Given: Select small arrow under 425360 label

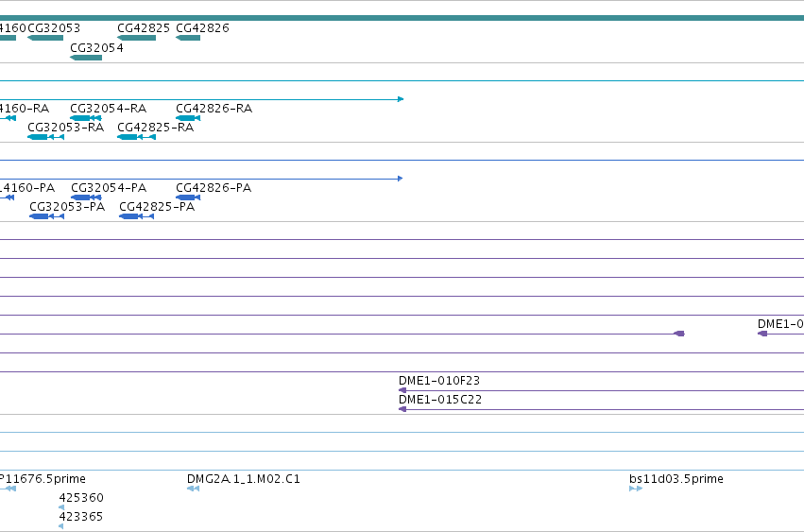Looking at the screenshot, I should click(61, 507).
